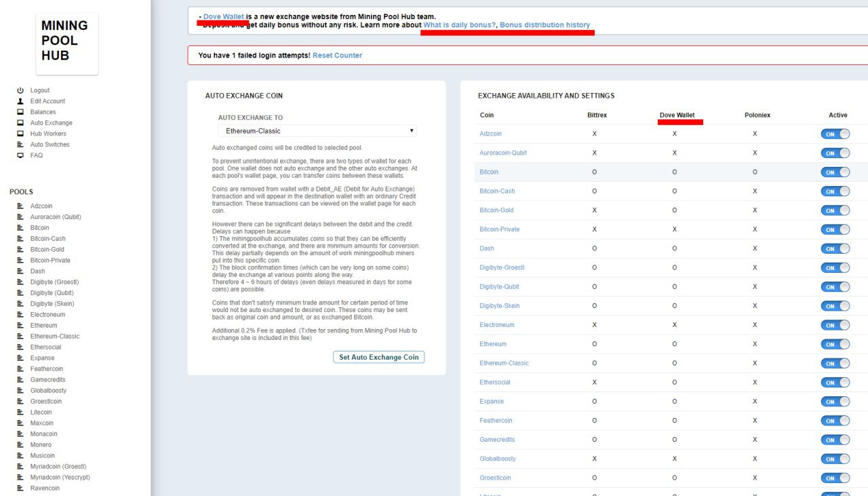Click the Ravencoin pool list icon
This screenshot has width=868, height=496.
point(20,489)
